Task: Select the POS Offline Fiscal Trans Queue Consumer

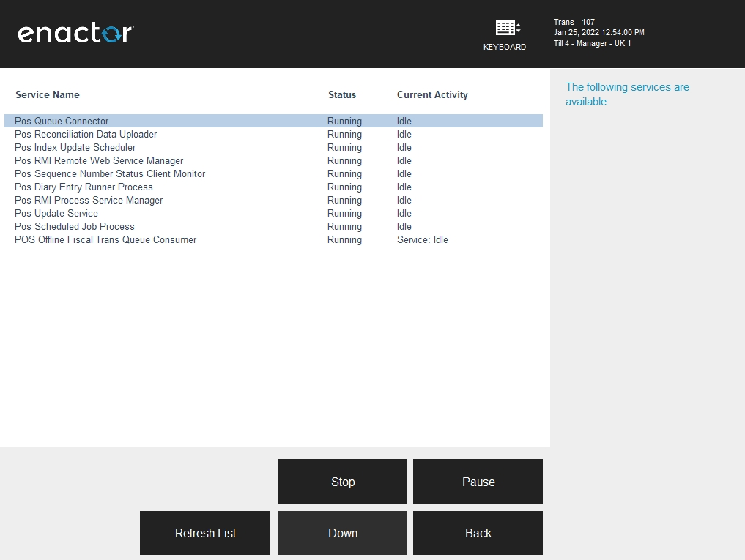Action: 105,239
